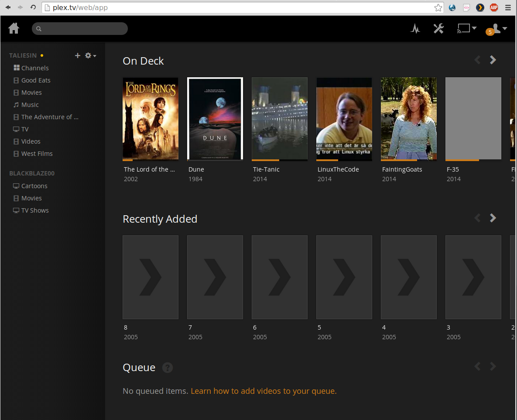This screenshot has height=420, width=517.
Task: Click the Tie-Tanic title text
Action: (x=266, y=169)
